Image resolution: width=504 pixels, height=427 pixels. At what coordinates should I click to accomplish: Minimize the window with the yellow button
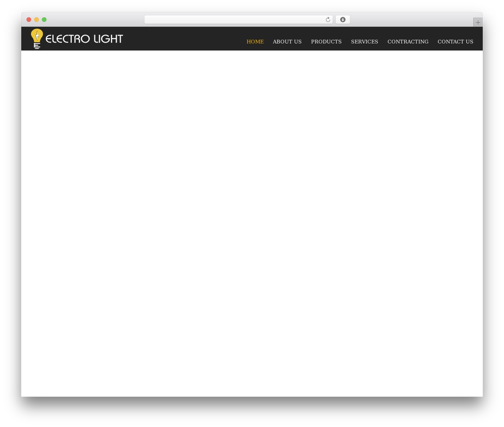pos(37,20)
